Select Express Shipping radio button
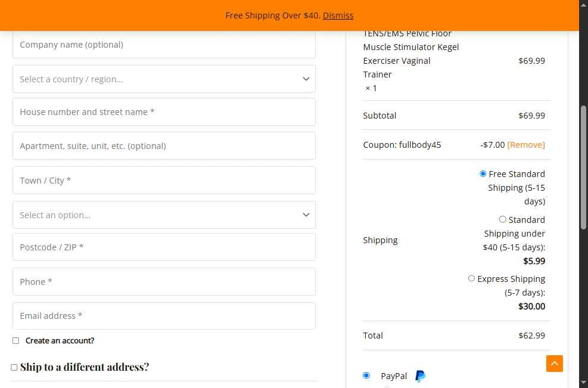Screen dimensions: 588x388 pyautogui.click(x=471, y=278)
